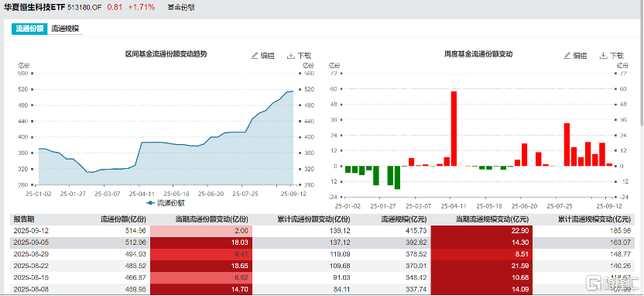Click the 区间基金流通份额变动趋势 chart title
Screen dimensions: 644x296
pyautogui.click(x=166, y=54)
